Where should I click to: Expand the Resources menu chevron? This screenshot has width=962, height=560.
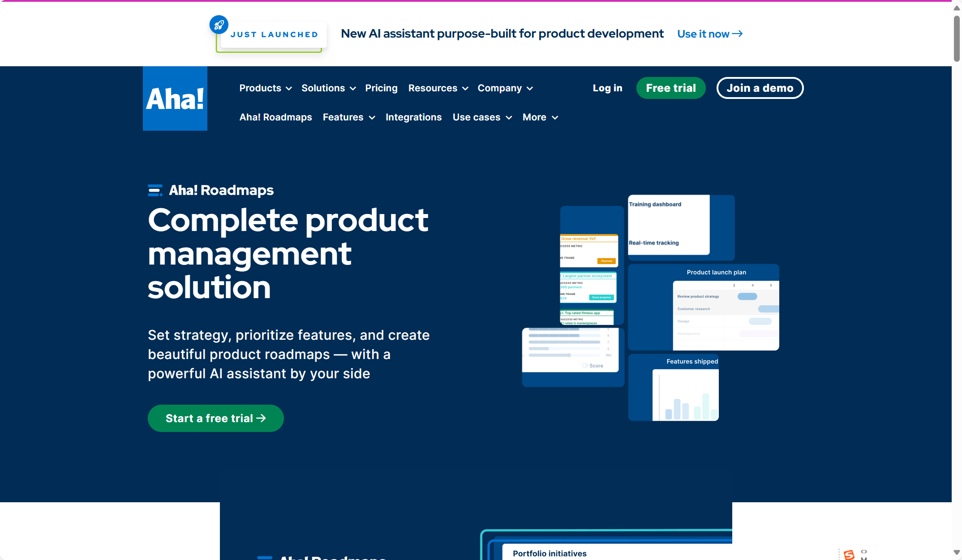click(465, 89)
